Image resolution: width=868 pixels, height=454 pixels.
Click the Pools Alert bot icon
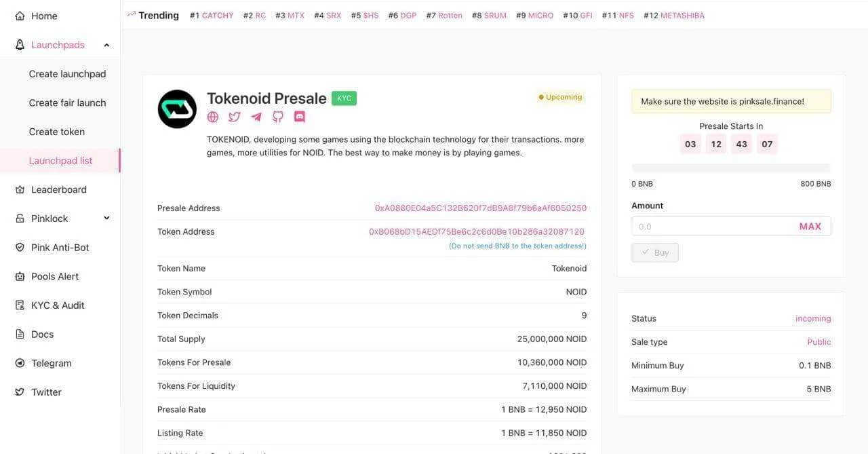click(x=20, y=276)
